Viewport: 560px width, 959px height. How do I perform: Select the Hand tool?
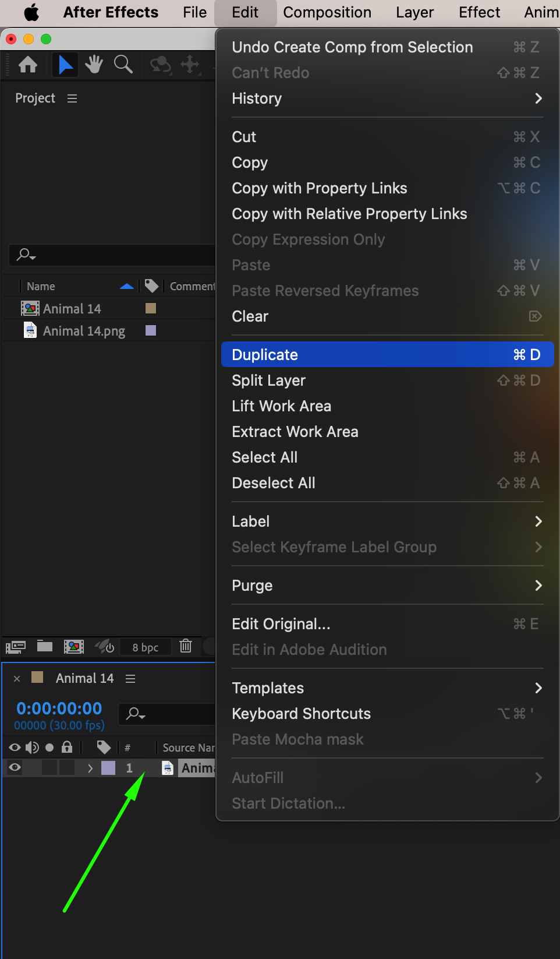[x=94, y=64]
